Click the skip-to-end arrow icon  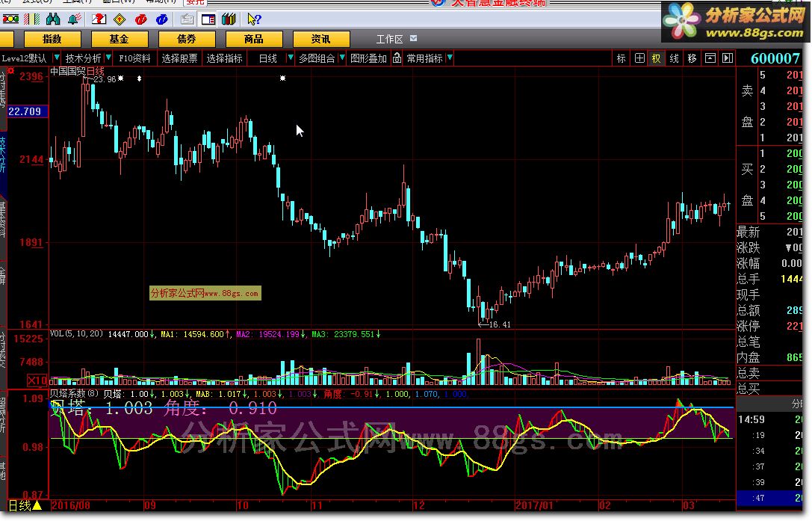728,58
